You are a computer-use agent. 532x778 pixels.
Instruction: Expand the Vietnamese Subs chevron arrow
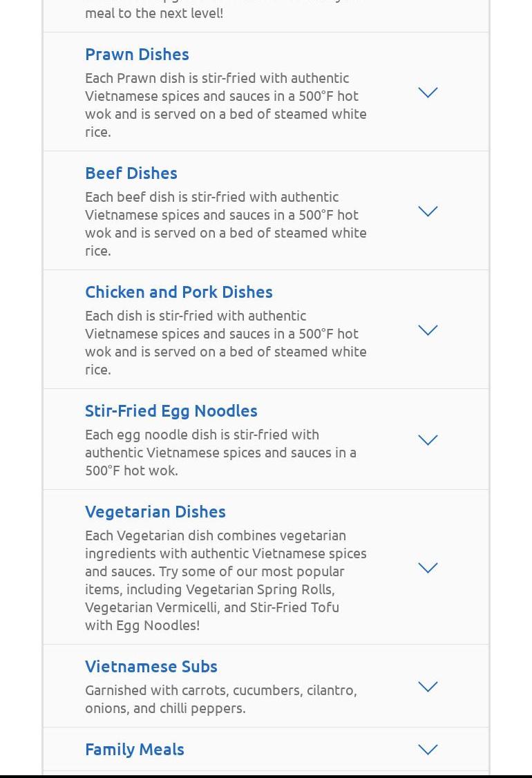(428, 687)
